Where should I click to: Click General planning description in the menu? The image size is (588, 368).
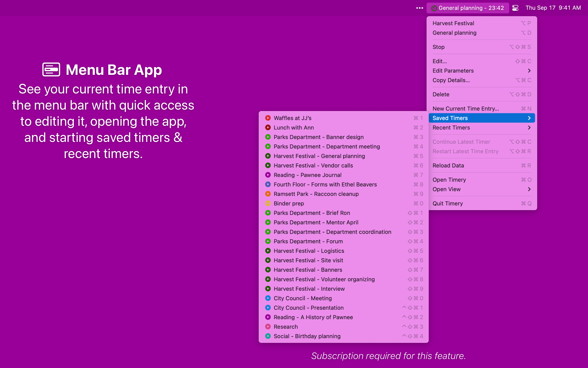click(482, 33)
